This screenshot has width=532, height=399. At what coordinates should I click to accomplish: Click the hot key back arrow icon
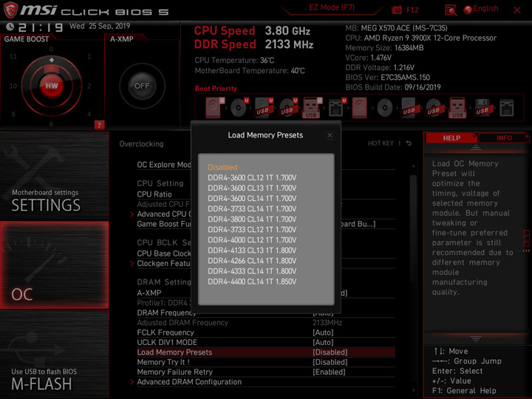409,143
